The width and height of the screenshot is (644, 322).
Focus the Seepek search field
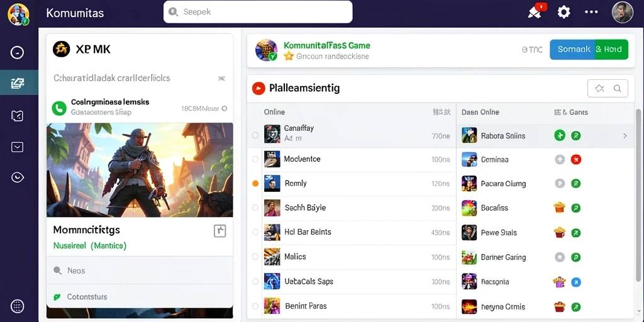pyautogui.click(x=258, y=12)
